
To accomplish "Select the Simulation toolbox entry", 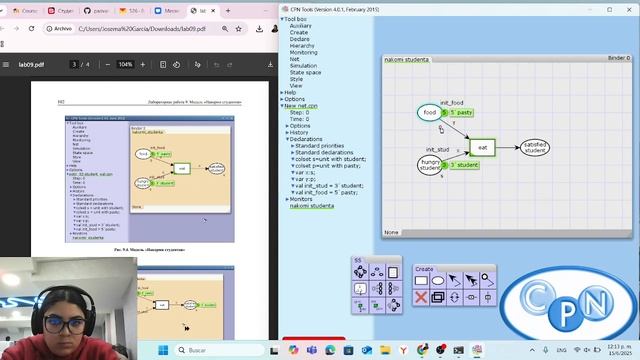I will pyautogui.click(x=303, y=66).
